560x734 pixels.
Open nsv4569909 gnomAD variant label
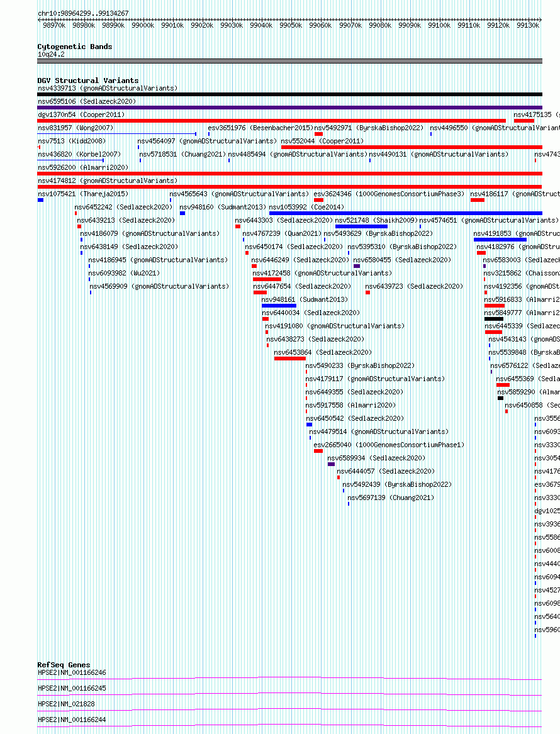pyautogui.click(x=160, y=286)
